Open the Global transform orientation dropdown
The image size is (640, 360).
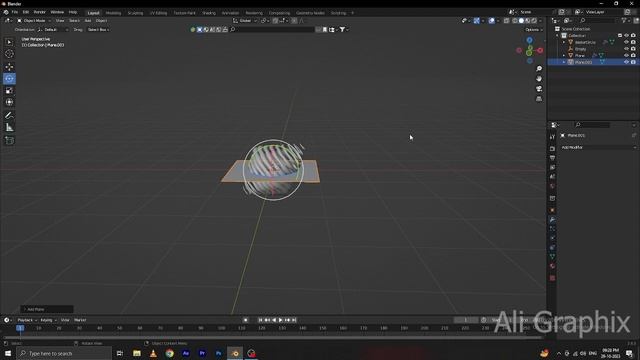245,20
